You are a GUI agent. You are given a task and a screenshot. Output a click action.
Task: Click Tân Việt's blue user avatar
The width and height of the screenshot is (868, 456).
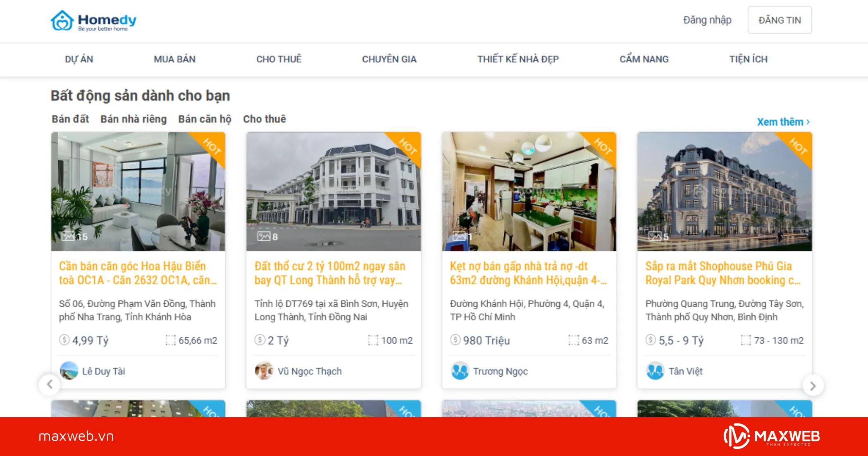(655, 371)
